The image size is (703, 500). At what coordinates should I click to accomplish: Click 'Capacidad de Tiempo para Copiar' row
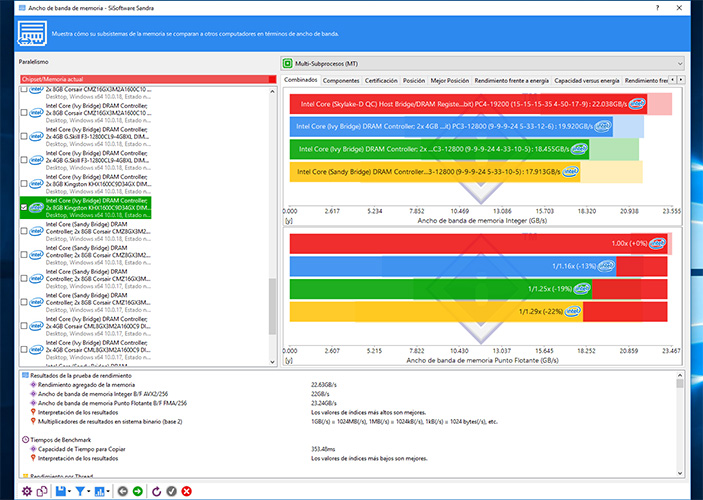coord(82,449)
